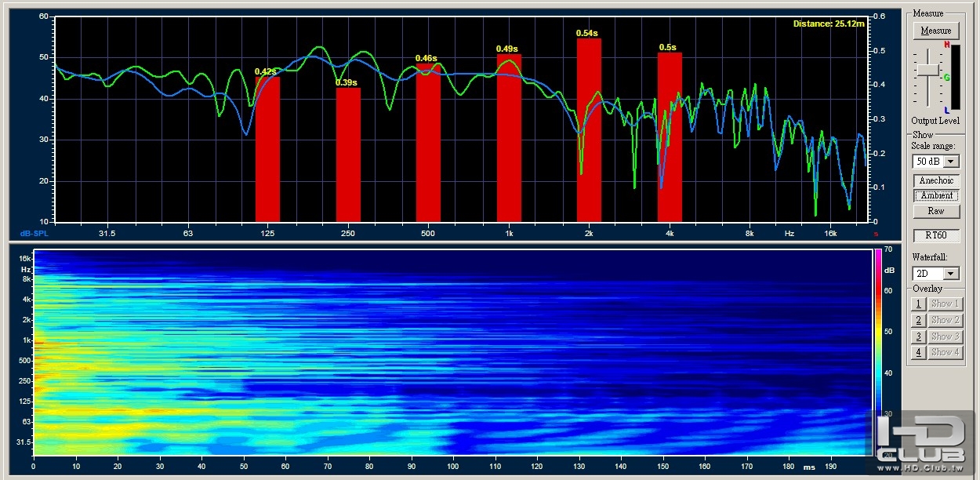Open the Scale range dropdown

(x=952, y=161)
